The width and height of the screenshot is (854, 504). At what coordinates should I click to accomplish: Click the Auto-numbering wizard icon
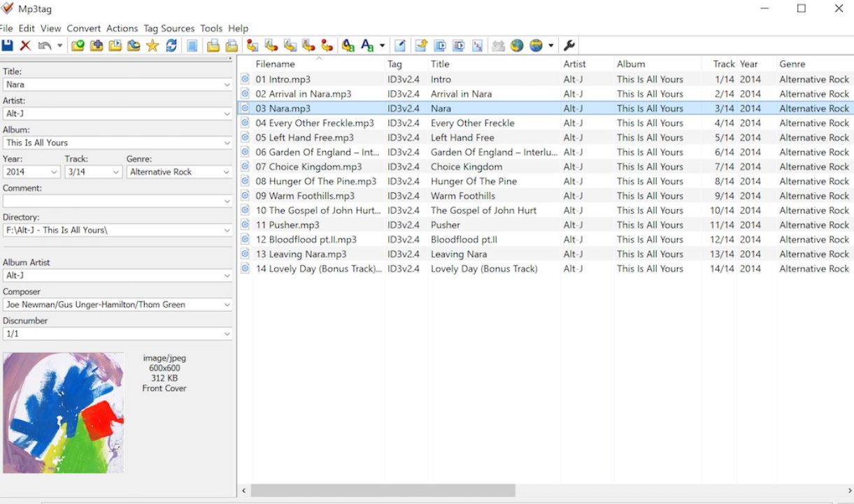coord(478,45)
